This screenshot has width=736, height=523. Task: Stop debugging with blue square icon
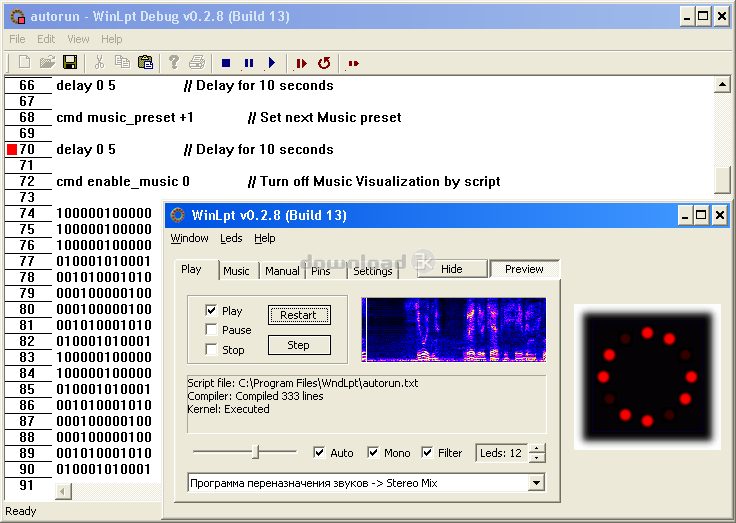click(x=226, y=63)
